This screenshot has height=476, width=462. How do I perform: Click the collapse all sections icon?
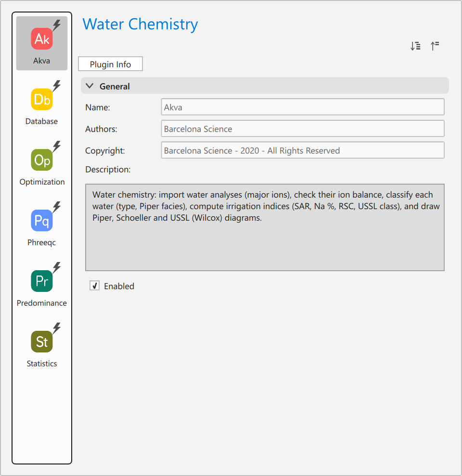(435, 46)
